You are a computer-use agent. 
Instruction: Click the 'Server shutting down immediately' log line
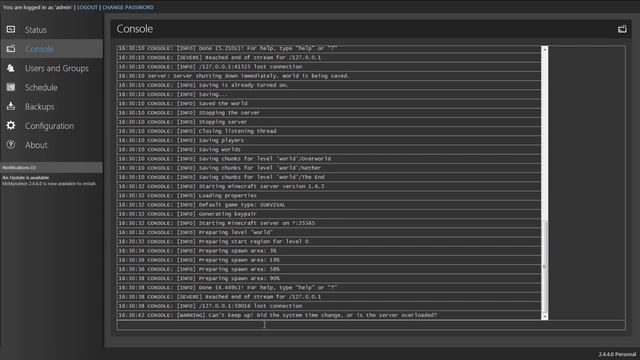pos(329,76)
